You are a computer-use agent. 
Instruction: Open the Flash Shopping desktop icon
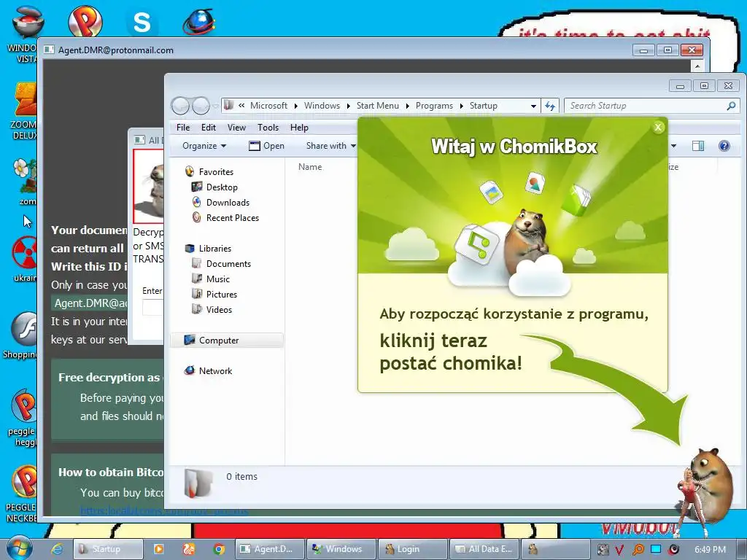pos(20,335)
